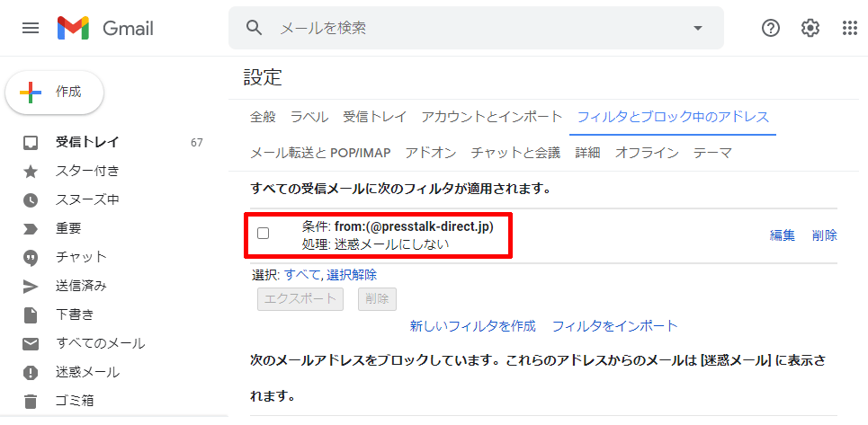Switch to the 全般 settings tab

pyautogui.click(x=263, y=117)
